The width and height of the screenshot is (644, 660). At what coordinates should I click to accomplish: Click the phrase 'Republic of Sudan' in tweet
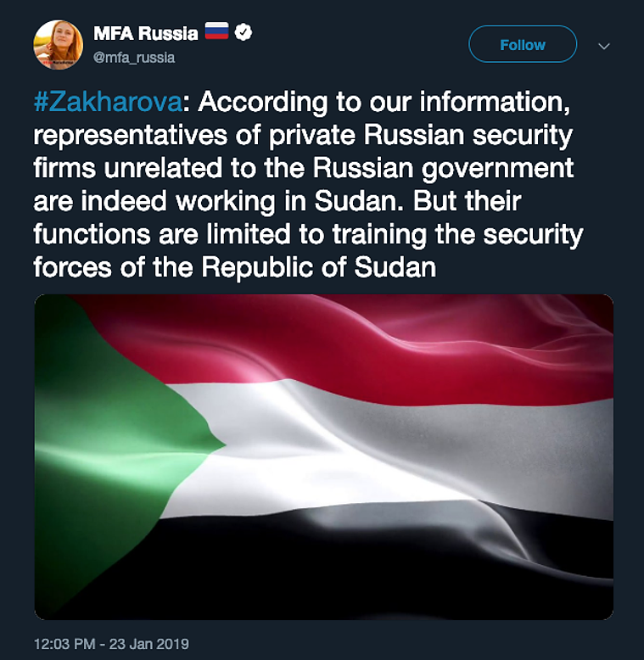pos(319,267)
